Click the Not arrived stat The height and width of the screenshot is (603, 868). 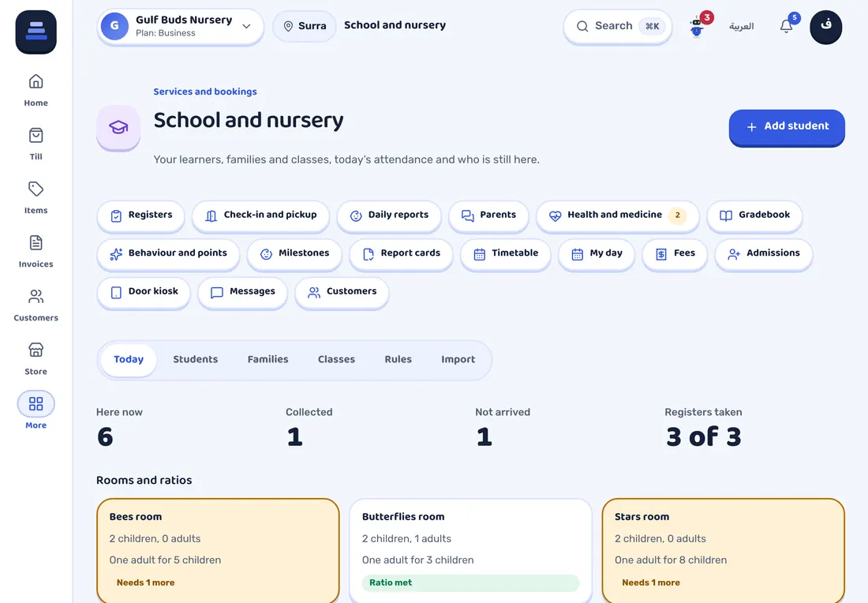(503, 428)
